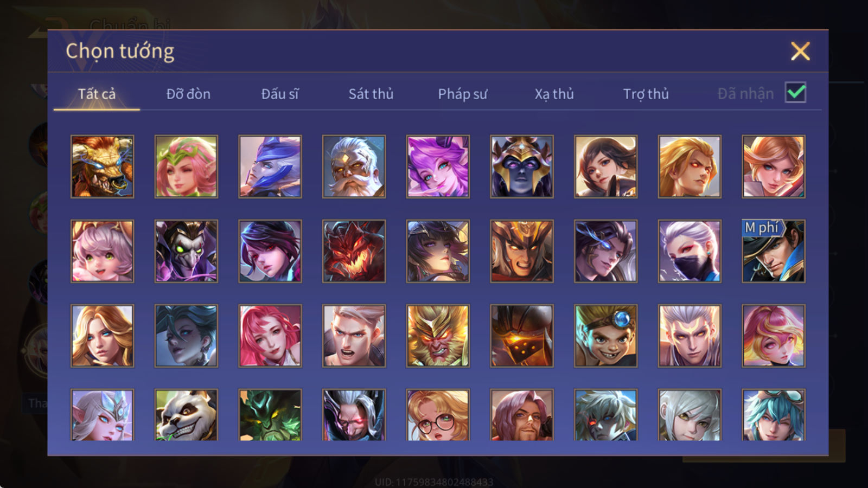Toggle the 'Đã nhận' checkbox
This screenshot has width=868, height=488.
point(795,93)
